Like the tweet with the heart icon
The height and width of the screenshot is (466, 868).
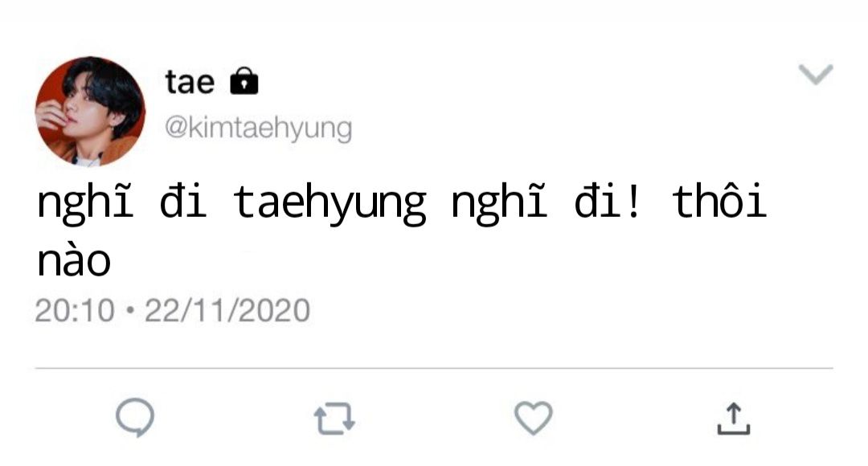(x=534, y=418)
